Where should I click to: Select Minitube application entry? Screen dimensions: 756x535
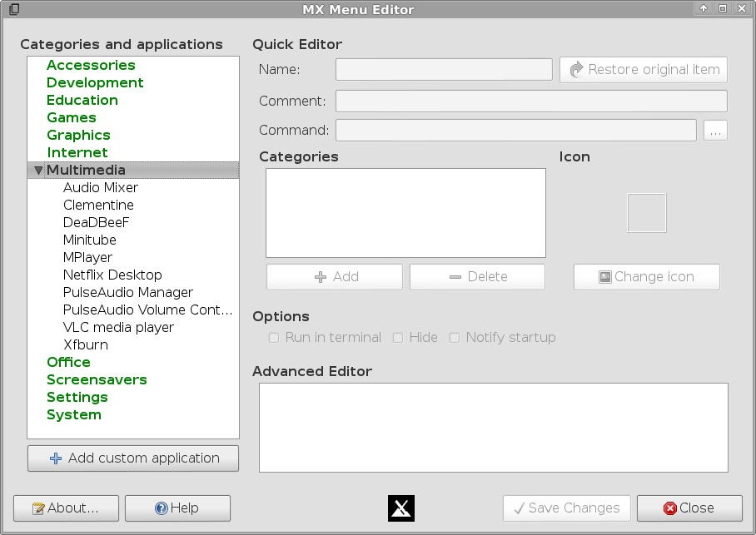coord(90,240)
